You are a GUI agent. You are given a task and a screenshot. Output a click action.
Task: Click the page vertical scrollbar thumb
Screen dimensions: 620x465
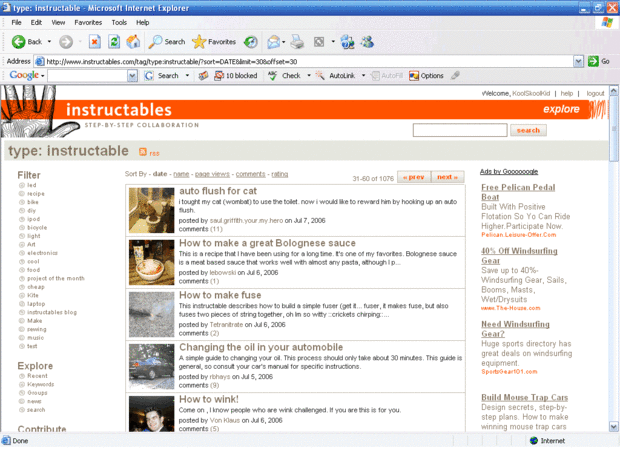pos(613,128)
